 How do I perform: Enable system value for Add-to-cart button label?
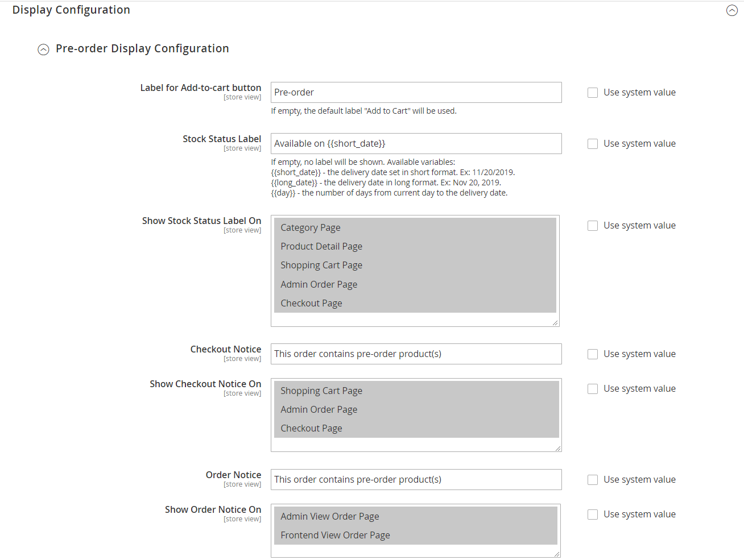click(x=593, y=93)
